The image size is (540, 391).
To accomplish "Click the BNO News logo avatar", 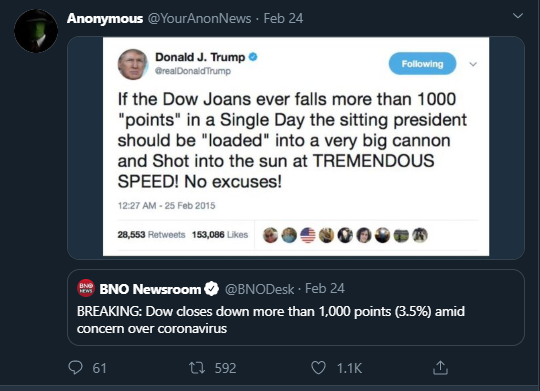I will tap(86, 288).
